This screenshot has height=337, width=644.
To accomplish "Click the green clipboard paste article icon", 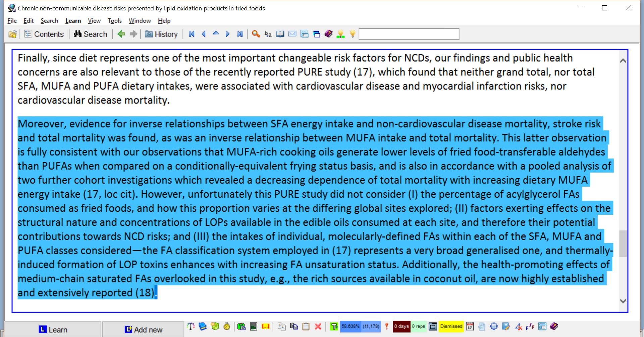I will pos(241,326).
